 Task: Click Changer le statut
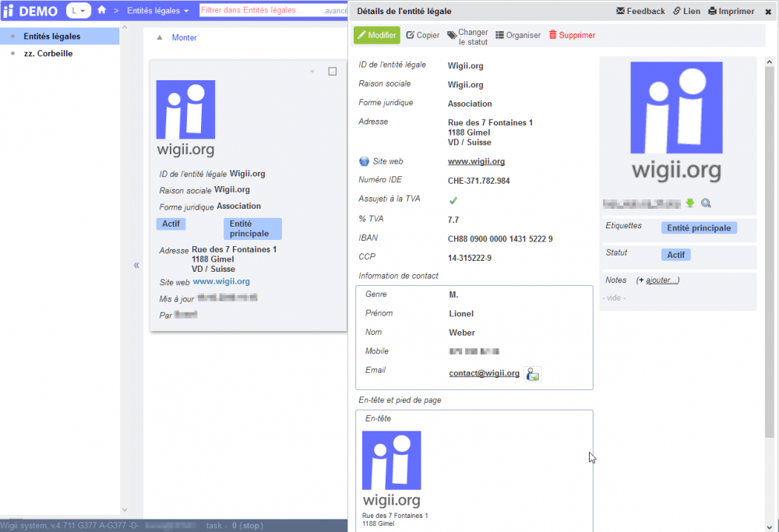(467, 37)
